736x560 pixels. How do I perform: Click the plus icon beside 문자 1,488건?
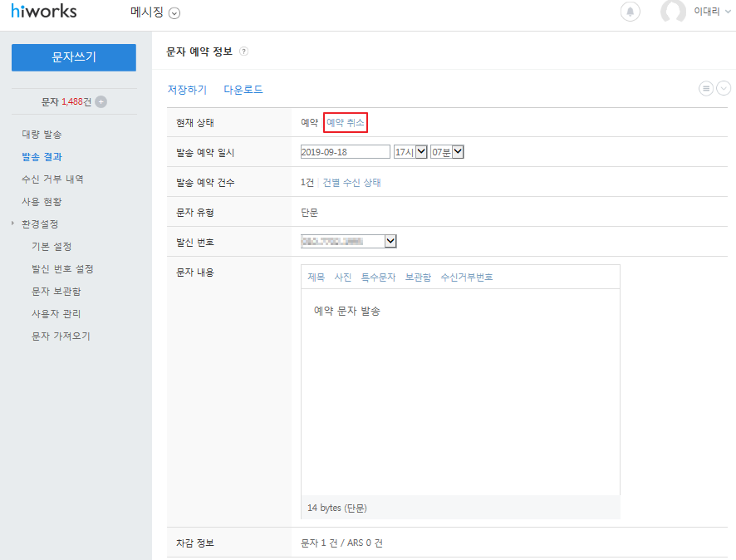[101, 101]
